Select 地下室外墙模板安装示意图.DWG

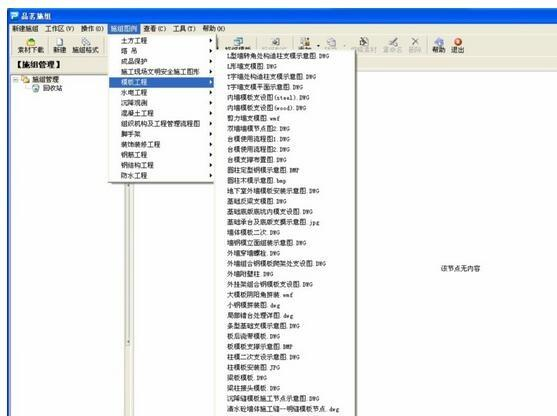point(273,191)
